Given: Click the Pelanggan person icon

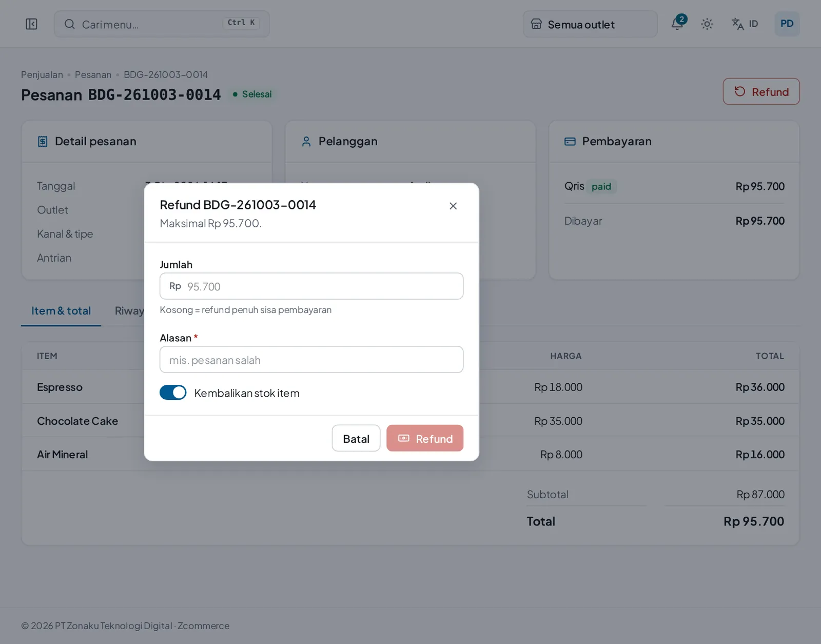Looking at the screenshot, I should tap(306, 142).
